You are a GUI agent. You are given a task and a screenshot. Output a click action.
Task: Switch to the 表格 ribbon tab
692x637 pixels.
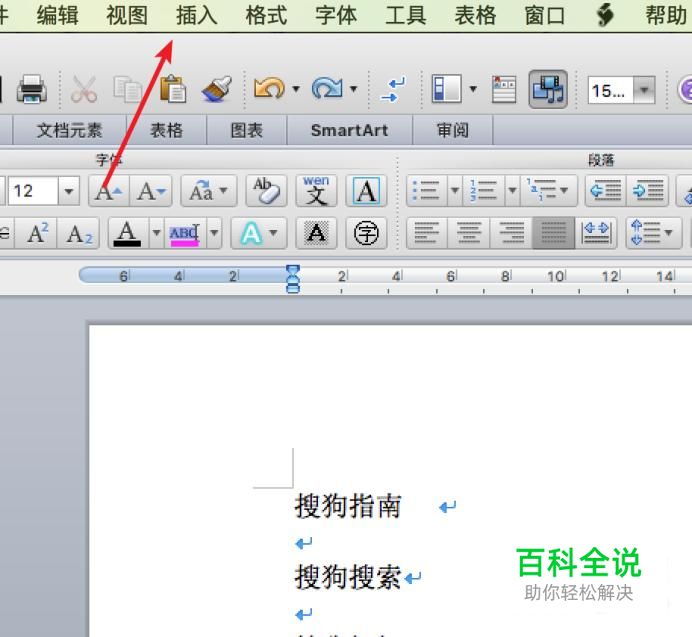pos(166,130)
